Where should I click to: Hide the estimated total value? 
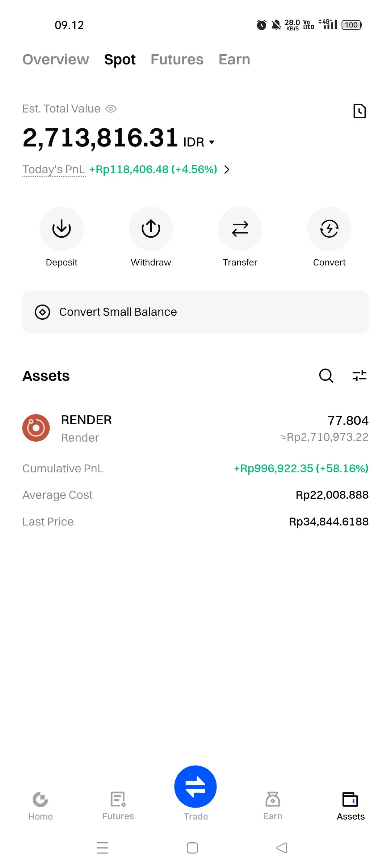click(x=111, y=109)
